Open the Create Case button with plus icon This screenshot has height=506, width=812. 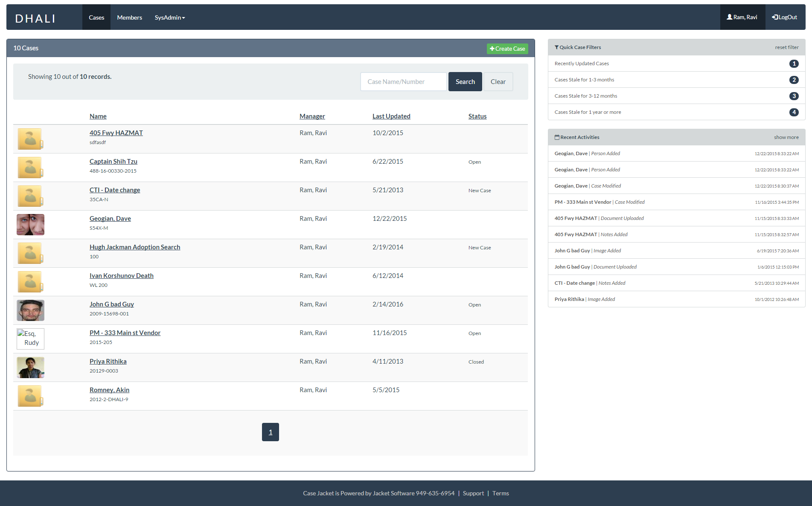click(507, 49)
